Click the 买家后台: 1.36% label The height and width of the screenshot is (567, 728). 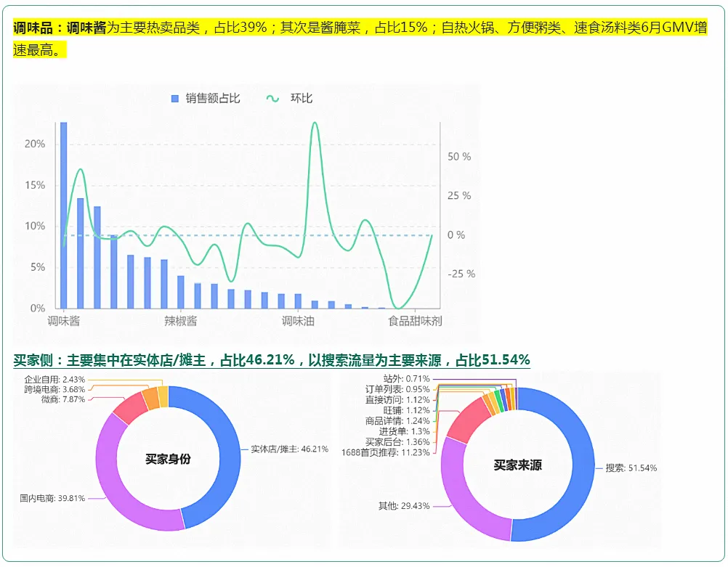pyautogui.click(x=397, y=442)
